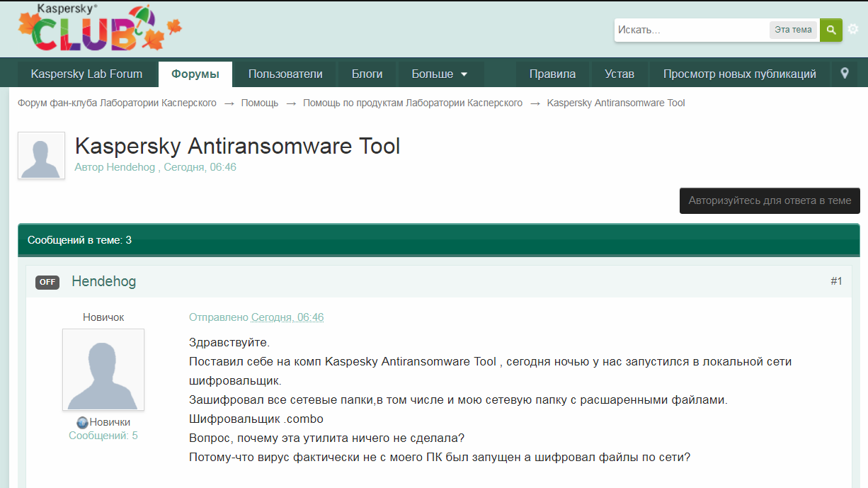Click Kaspersky Antiransomware Tool breadcrumb
The image size is (868, 488).
tap(616, 103)
